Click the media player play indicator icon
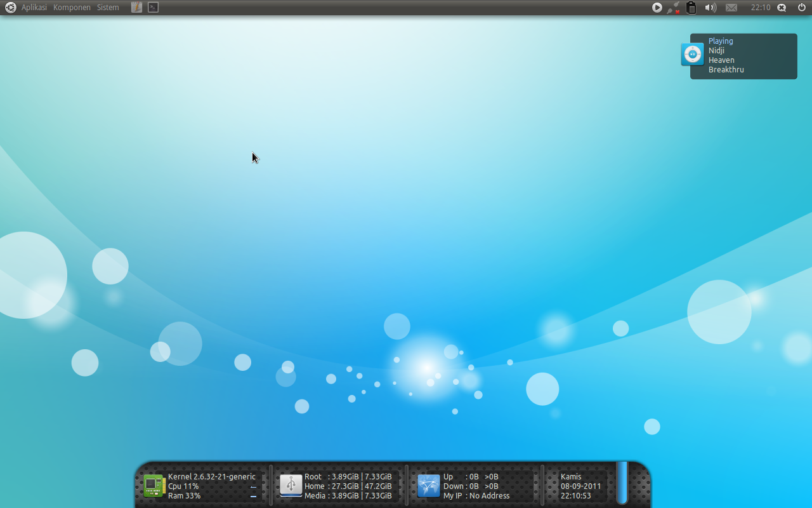 657,8
